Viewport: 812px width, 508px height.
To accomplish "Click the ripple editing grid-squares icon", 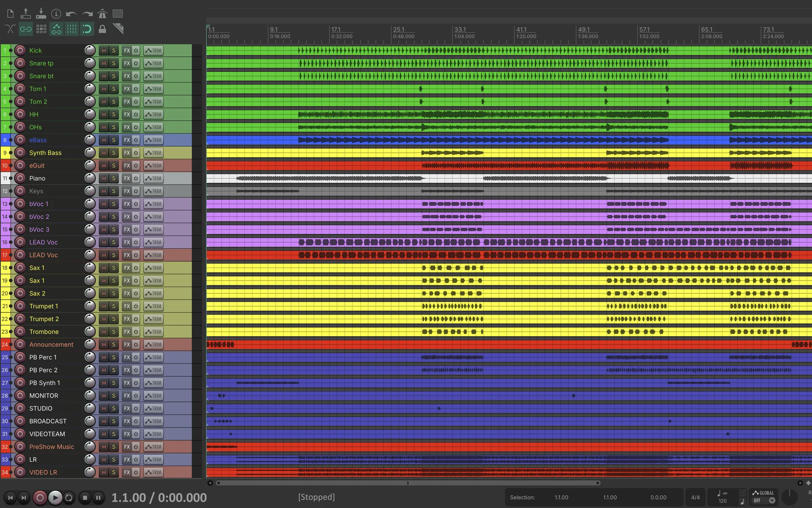I will click(41, 29).
